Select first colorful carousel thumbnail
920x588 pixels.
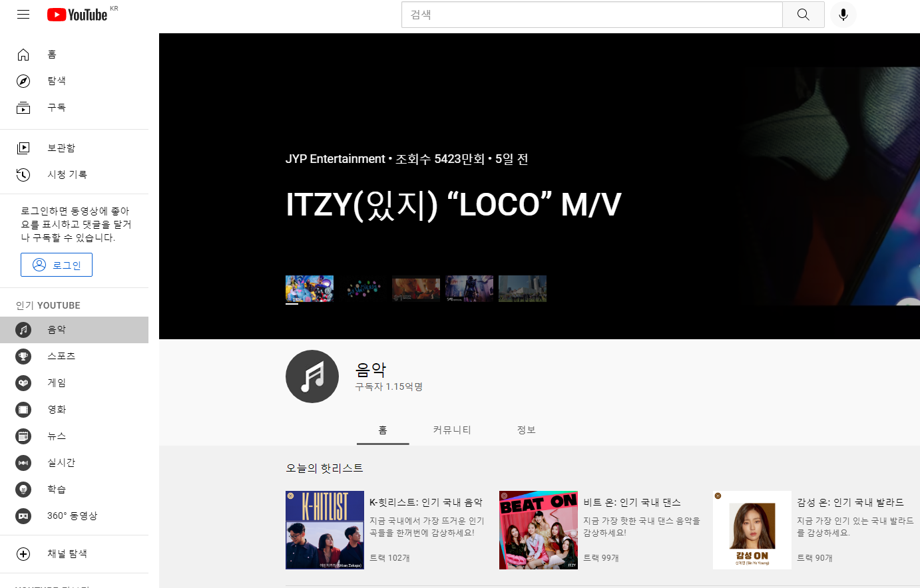(x=310, y=289)
